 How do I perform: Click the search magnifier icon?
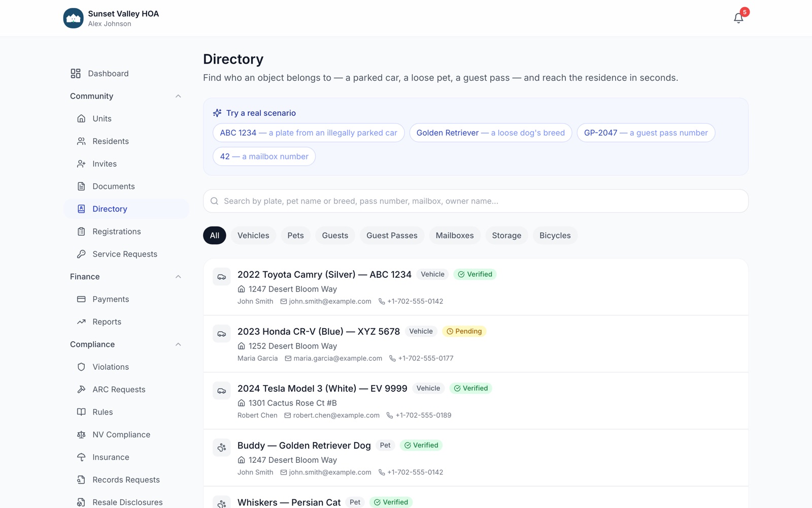[x=215, y=201]
